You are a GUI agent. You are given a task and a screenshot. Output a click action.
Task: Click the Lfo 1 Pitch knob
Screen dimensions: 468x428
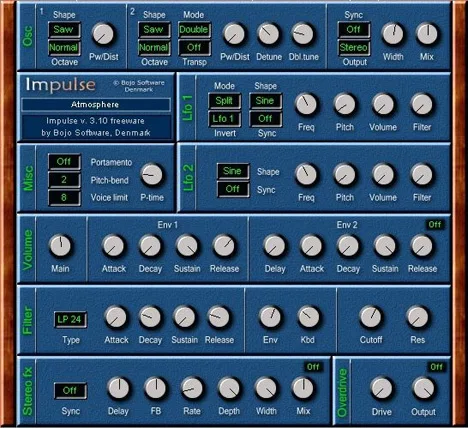(x=345, y=105)
